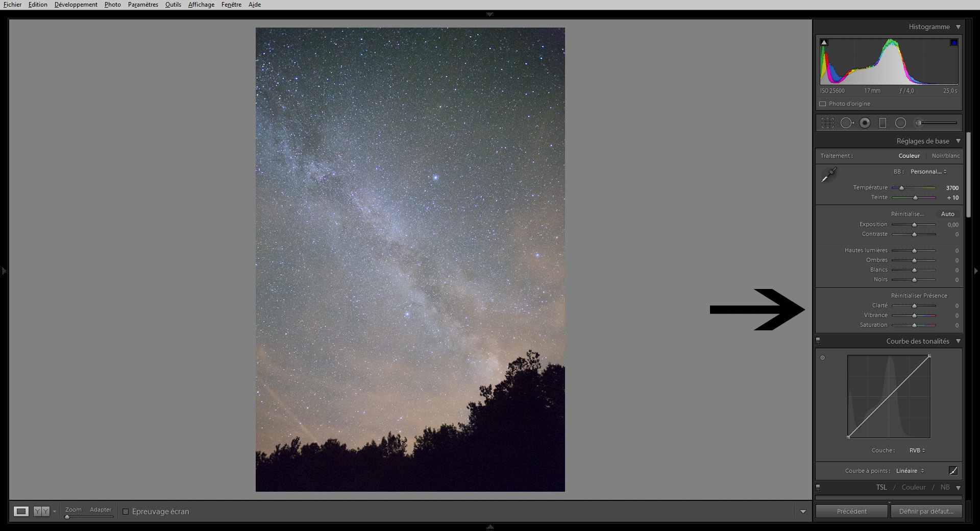Image resolution: width=980 pixels, height=531 pixels.
Task: Click the tone curve targeted adjustment tool
Action: [822, 357]
